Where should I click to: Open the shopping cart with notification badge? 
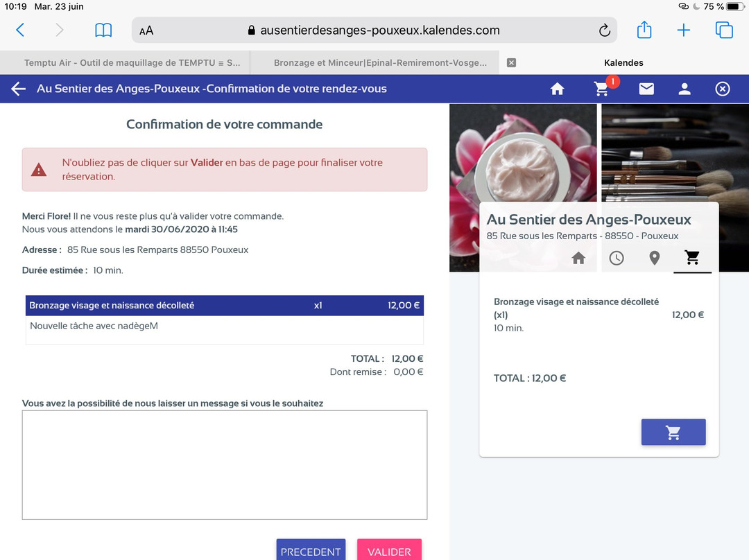(x=602, y=89)
